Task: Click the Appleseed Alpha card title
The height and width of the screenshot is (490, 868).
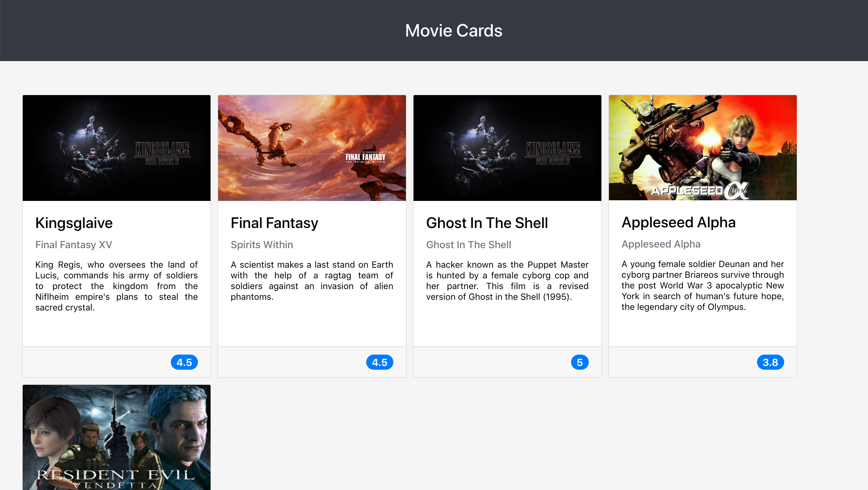Action: [678, 222]
